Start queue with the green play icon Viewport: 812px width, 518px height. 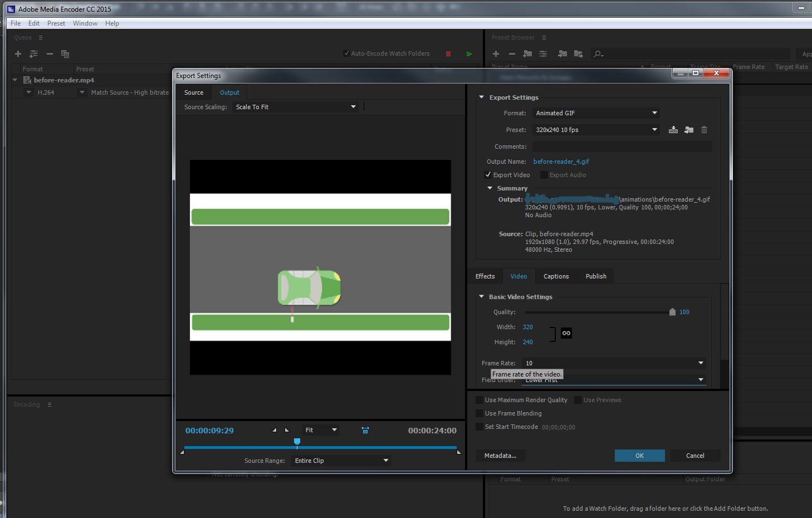[469, 53]
